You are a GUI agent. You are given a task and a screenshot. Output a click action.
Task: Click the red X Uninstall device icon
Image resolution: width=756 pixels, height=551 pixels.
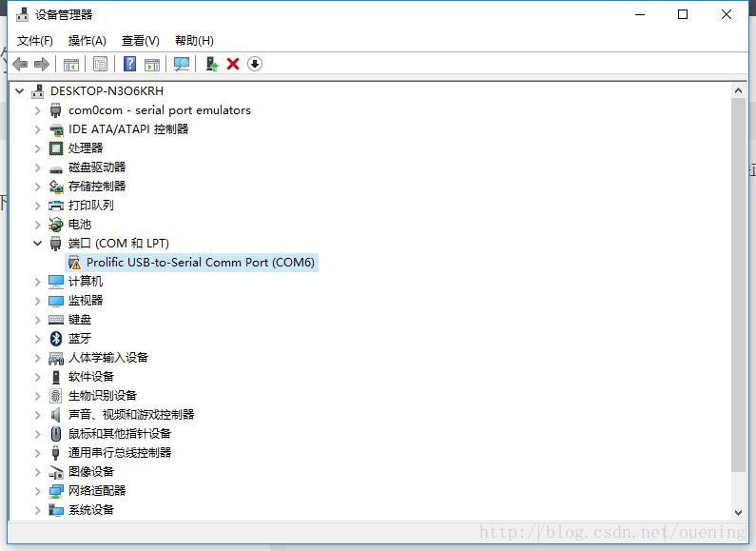[233, 64]
